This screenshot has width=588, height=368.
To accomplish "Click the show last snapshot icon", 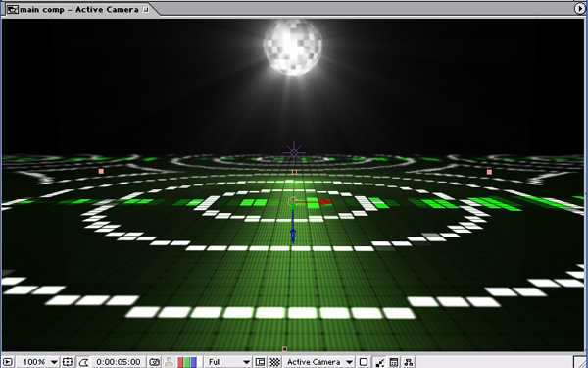I will tap(170, 362).
